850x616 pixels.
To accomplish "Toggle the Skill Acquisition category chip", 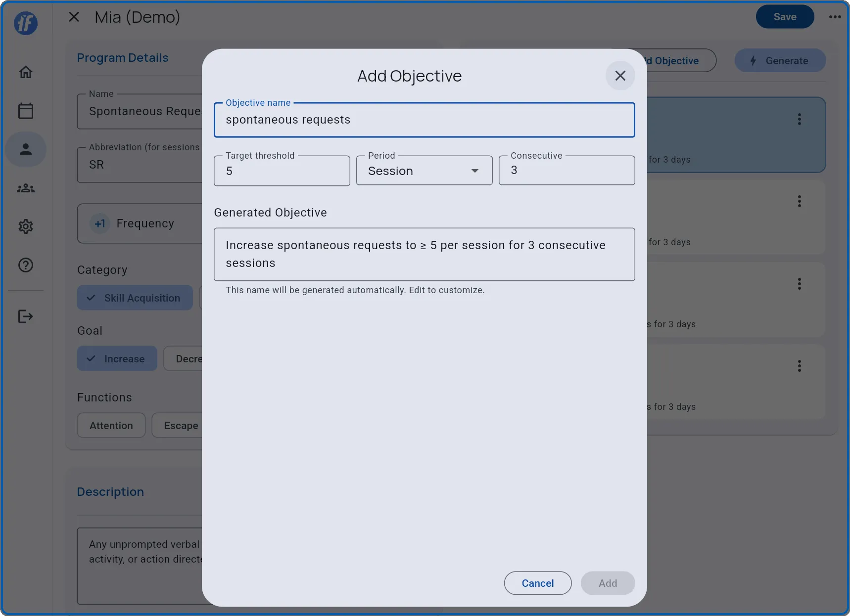I will [134, 298].
